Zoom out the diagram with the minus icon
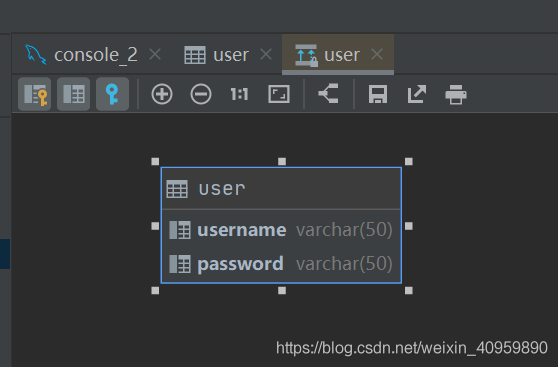 tap(201, 94)
